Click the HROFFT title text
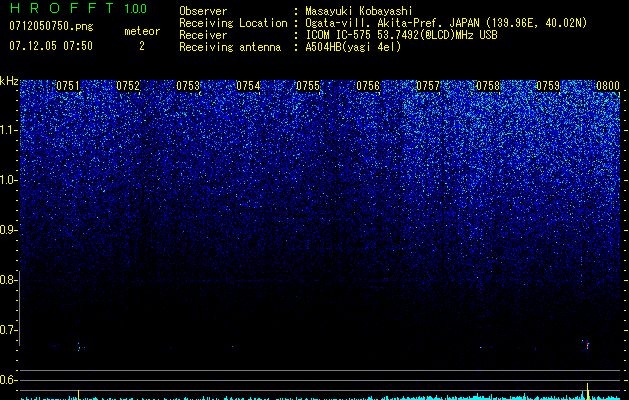This screenshot has width=629, height=400. click(62, 8)
